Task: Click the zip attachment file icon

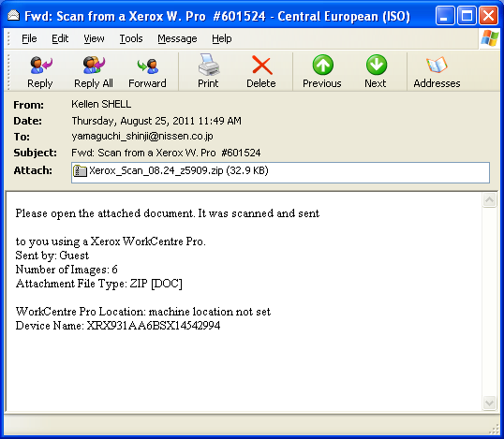Action: click(x=80, y=170)
